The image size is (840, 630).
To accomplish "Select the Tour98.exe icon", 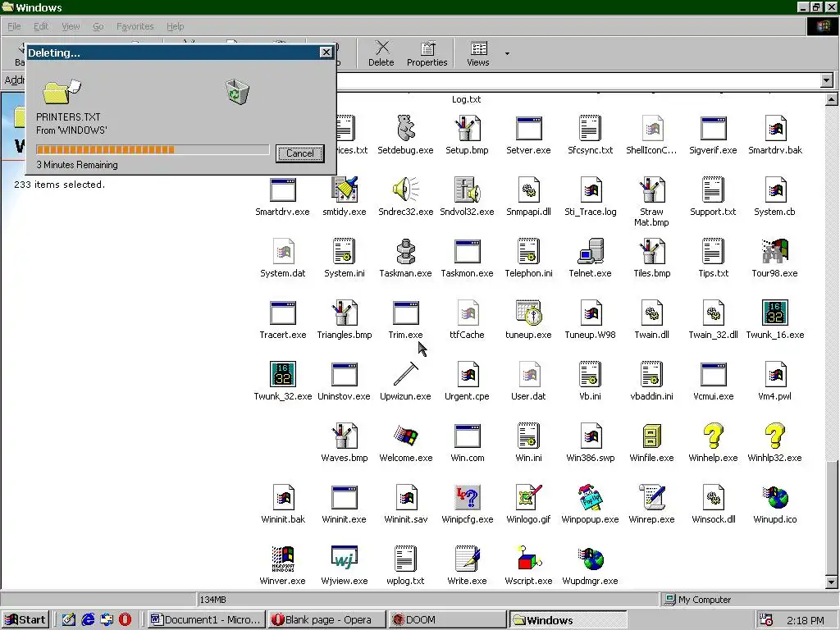I will click(774, 251).
